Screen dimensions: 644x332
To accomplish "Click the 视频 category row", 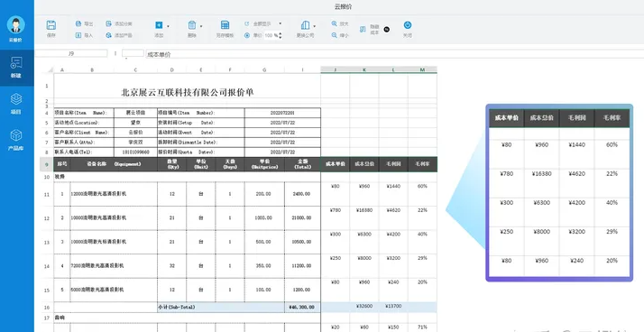I will coord(187,177).
